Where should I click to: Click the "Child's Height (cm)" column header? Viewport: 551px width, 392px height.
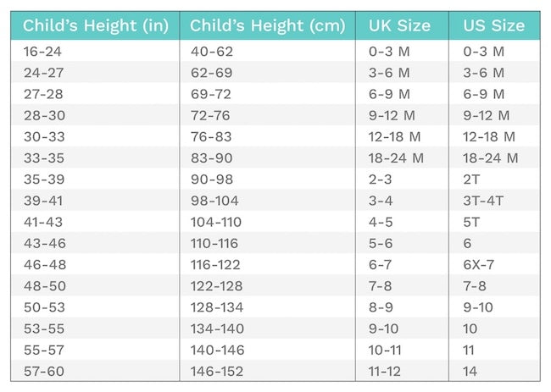[x=269, y=25]
